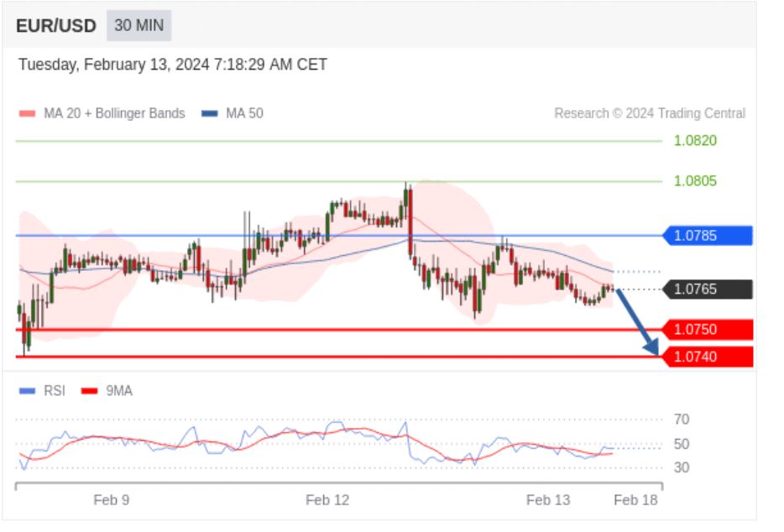Select the red 1.0740 support price tag
Screen dimensions: 784x532
[x=708, y=357]
